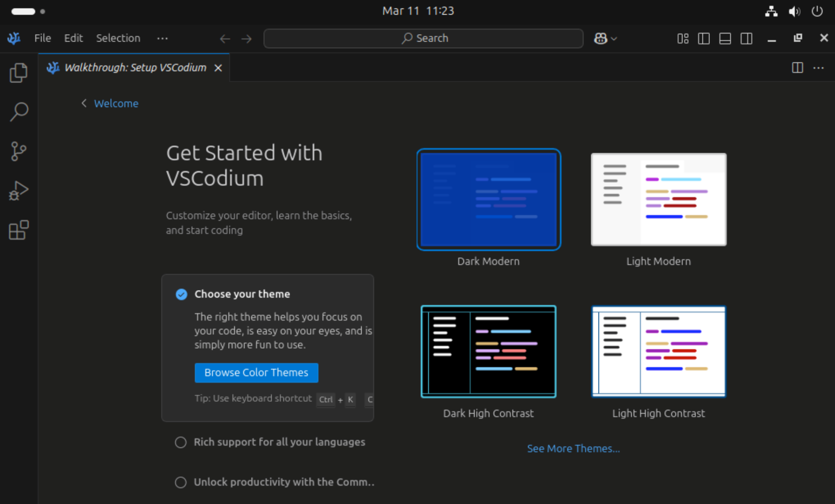Image resolution: width=835 pixels, height=504 pixels.
Task: Select the Unlock productivity walkthrough step
Action: [x=283, y=482]
